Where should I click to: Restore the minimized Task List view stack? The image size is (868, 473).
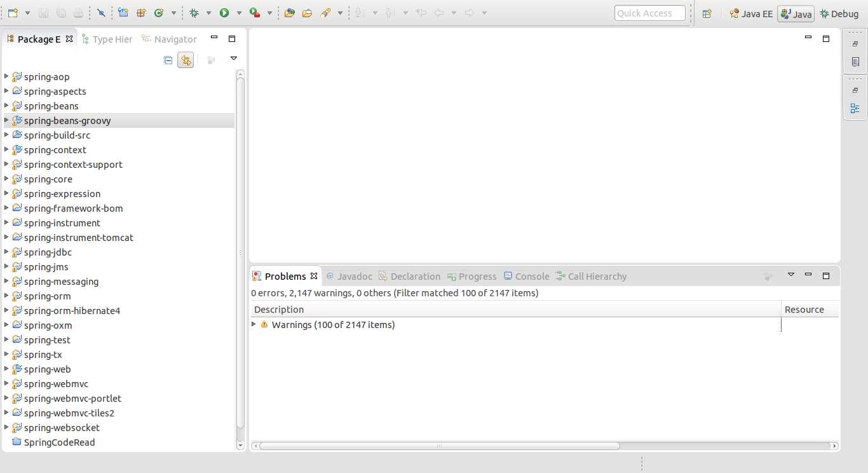(855, 44)
